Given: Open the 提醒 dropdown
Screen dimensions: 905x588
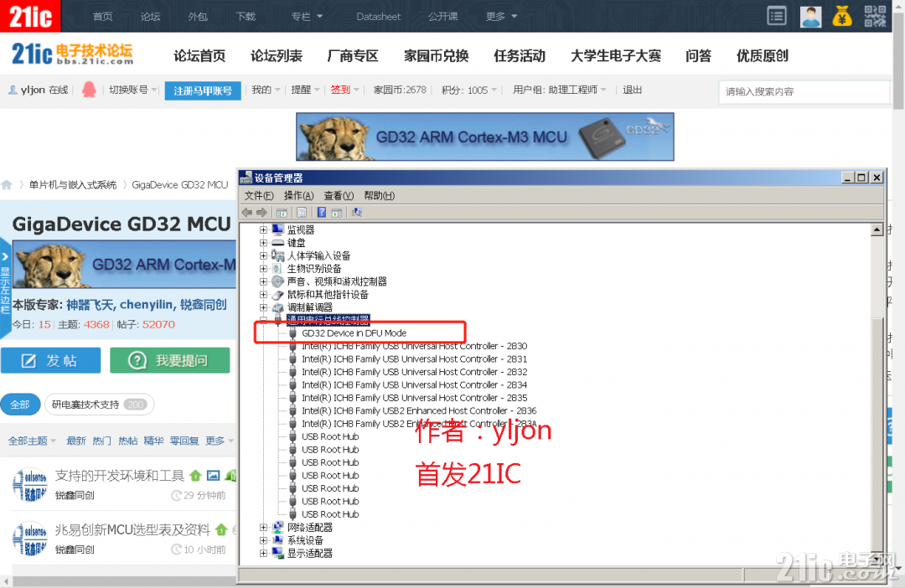Looking at the screenshot, I should tap(305, 90).
